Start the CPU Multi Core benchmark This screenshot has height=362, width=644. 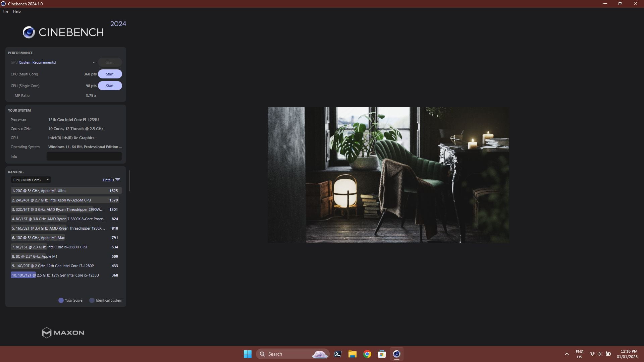(x=110, y=74)
